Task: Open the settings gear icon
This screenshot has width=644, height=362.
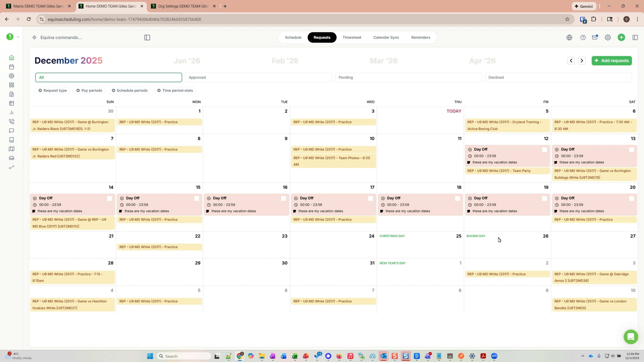Action: coord(607,37)
